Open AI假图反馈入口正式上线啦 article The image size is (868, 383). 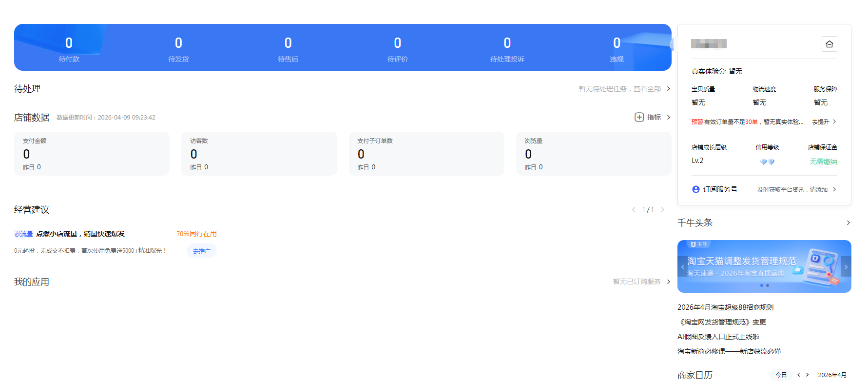coord(718,337)
